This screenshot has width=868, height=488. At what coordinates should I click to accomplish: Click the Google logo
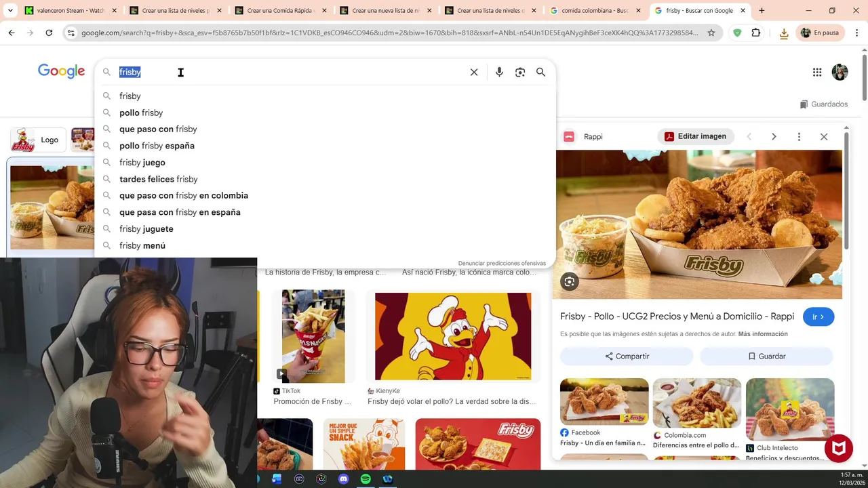point(61,71)
